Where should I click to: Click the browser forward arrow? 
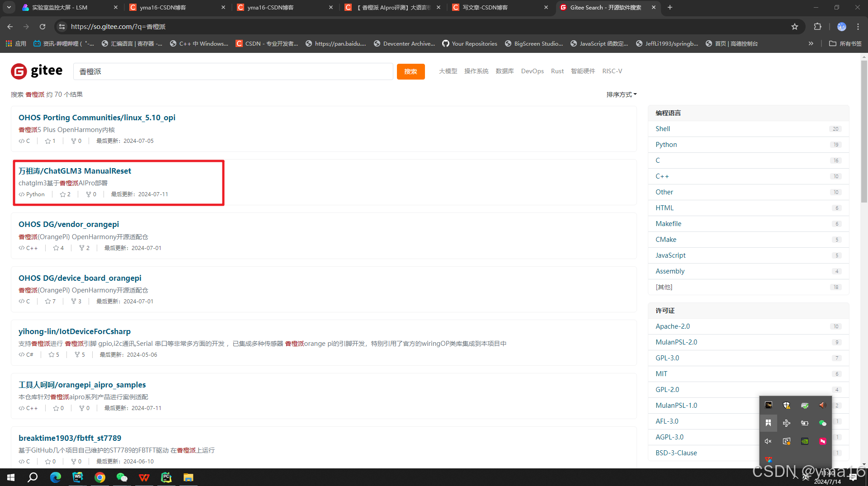[26, 27]
